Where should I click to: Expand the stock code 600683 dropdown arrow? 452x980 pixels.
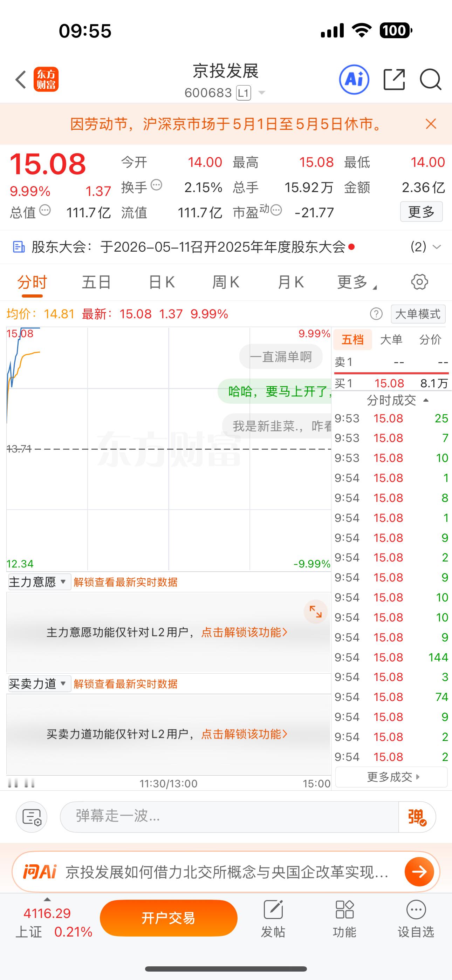coord(262,93)
